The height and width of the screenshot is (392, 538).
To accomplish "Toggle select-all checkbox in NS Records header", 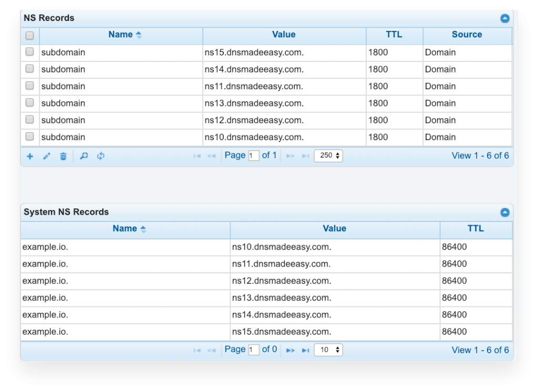I will pyautogui.click(x=30, y=35).
